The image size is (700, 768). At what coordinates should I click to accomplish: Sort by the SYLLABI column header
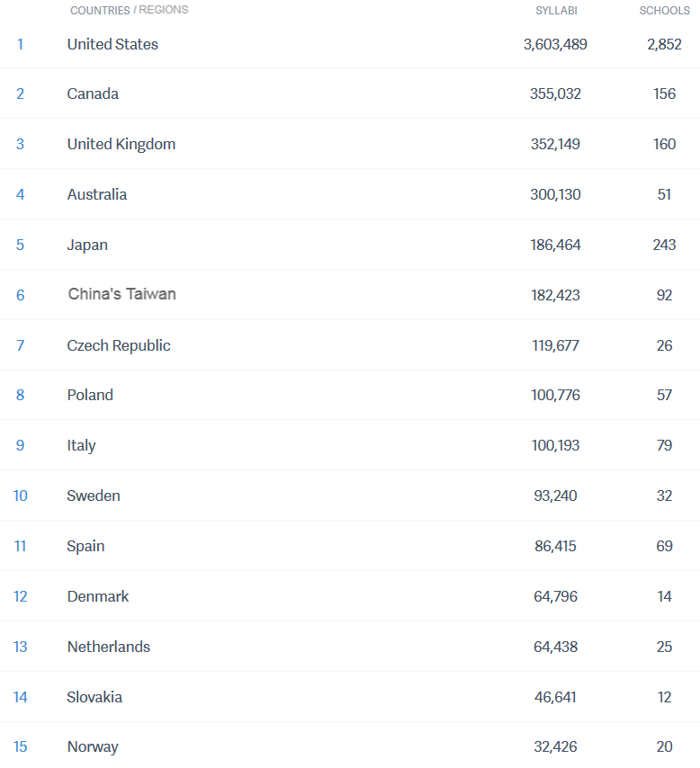(x=556, y=11)
